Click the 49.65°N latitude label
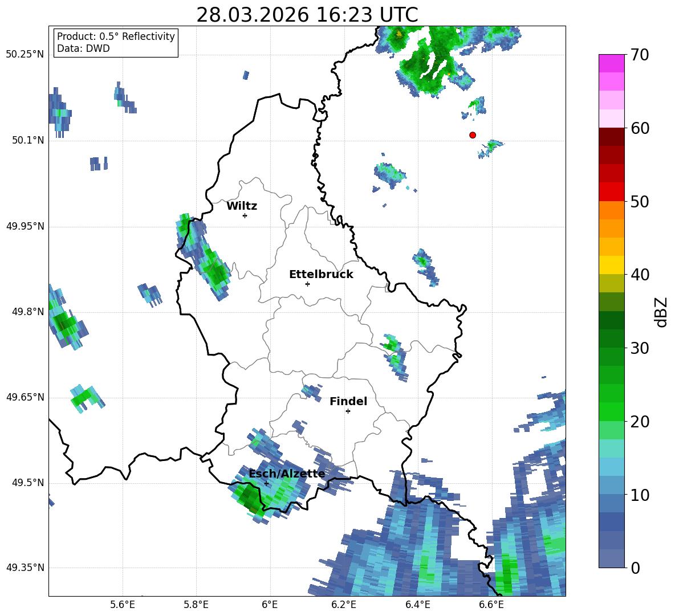This screenshot has height=616, width=675. coord(25,397)
